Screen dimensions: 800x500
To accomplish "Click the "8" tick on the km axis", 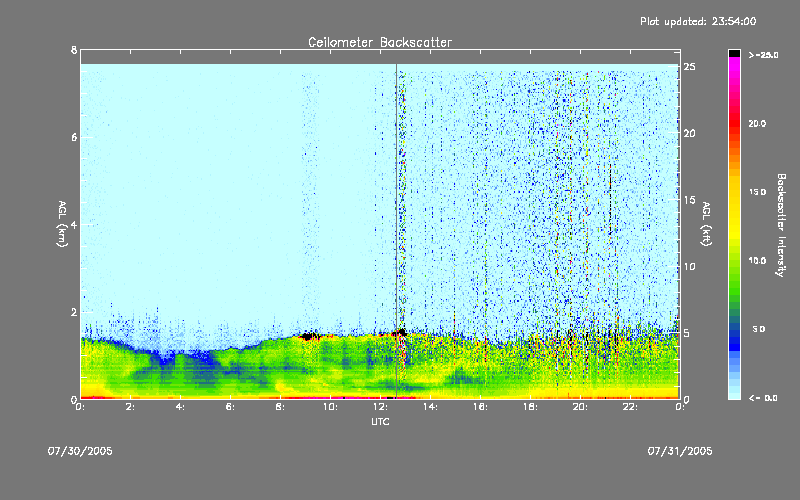I will click(74, 50).
